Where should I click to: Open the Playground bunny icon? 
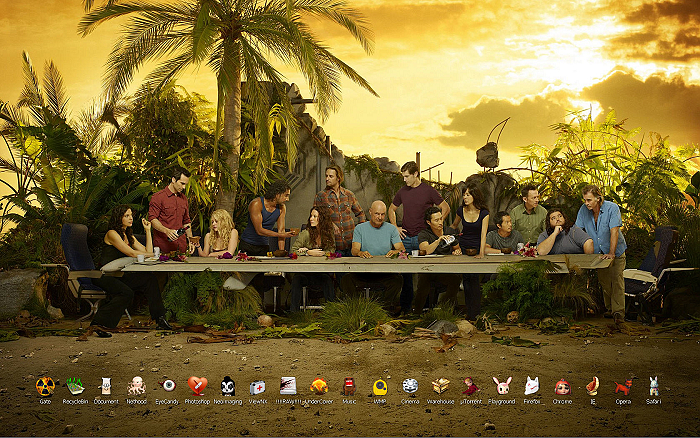[x=502, y=386]
